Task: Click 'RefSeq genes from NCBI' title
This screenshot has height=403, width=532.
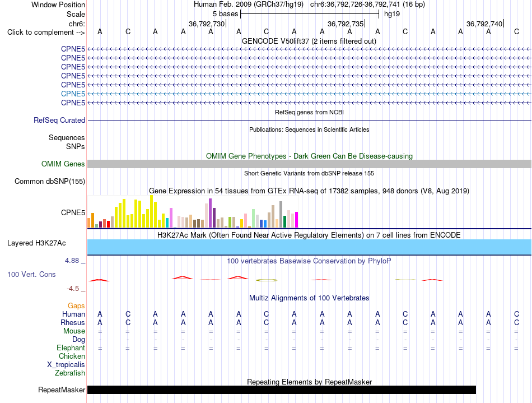Action: point(310,112)
